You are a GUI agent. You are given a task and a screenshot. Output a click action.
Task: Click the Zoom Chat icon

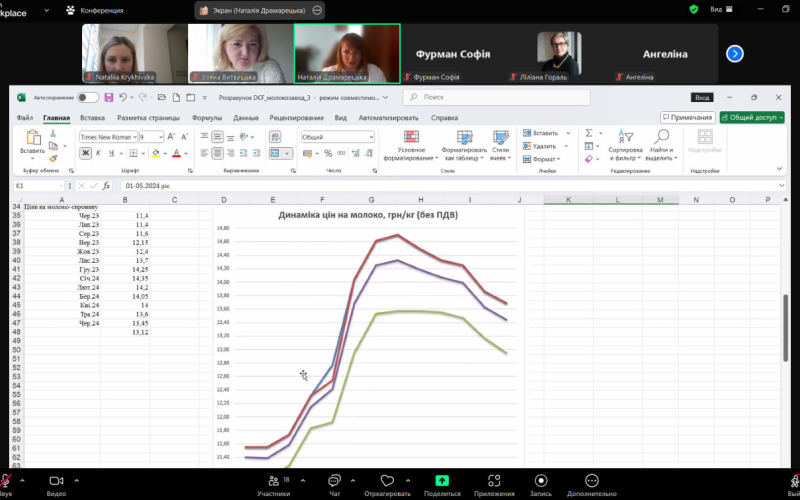click(x=335, y=481)
